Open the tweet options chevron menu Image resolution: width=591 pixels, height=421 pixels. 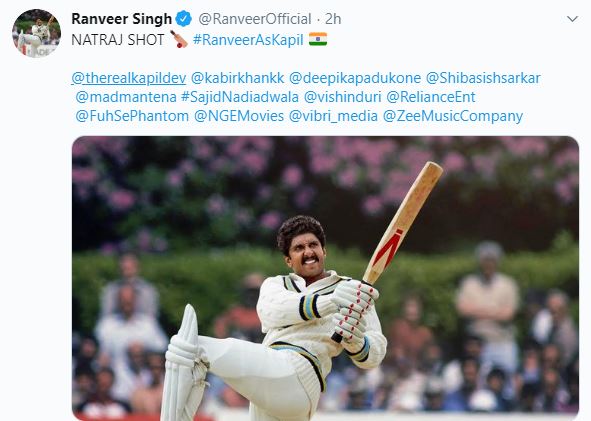pos(572,19)
